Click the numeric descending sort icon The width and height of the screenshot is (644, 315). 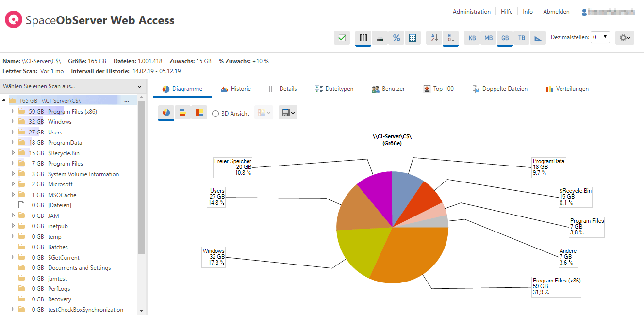point(450,38)
